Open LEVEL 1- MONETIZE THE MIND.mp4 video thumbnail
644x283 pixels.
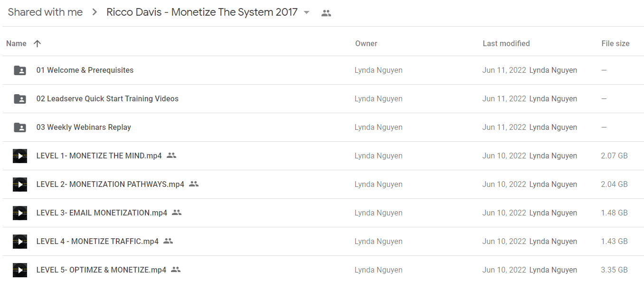click(x=20, y=156)
